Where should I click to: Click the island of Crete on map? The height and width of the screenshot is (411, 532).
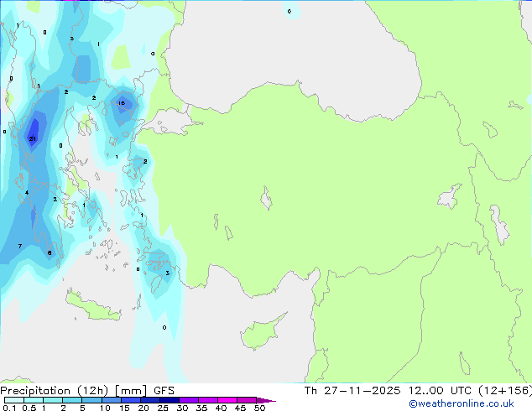(93, 307)
